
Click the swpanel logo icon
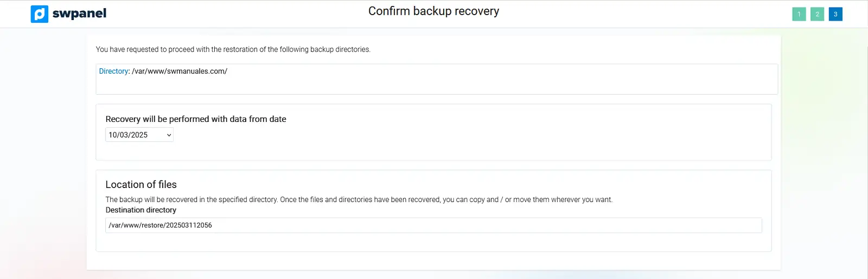(40, 14)
